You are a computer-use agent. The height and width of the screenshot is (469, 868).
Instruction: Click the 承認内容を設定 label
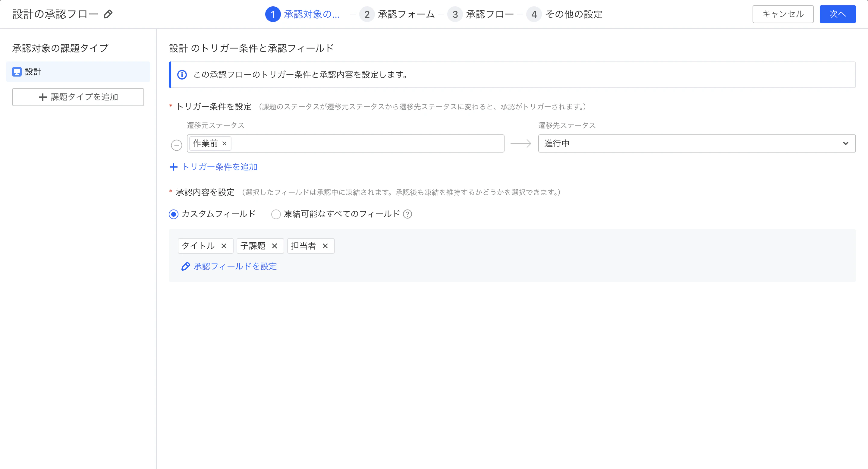click(205, 192)
